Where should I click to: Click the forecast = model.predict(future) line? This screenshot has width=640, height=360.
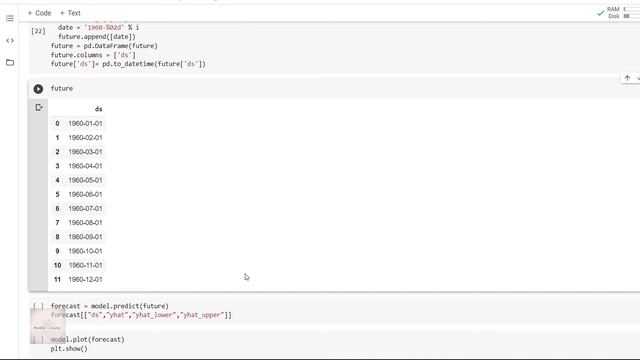[x=109, y=306]
